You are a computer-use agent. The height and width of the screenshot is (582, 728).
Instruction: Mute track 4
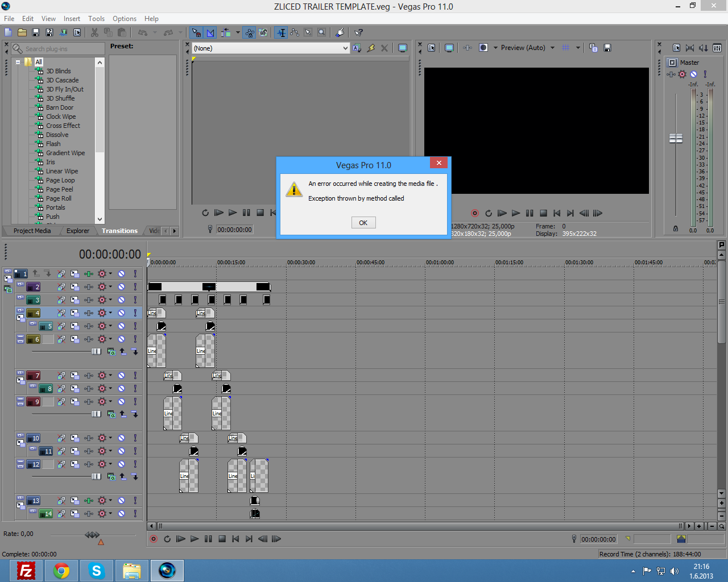(x=121, y=313)
